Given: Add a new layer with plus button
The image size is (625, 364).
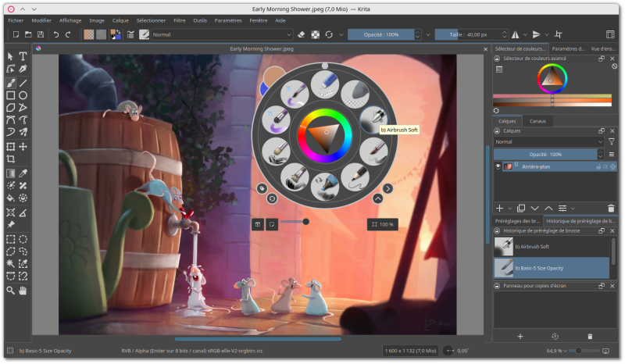Looking at the screenshot, I should 499,208.
